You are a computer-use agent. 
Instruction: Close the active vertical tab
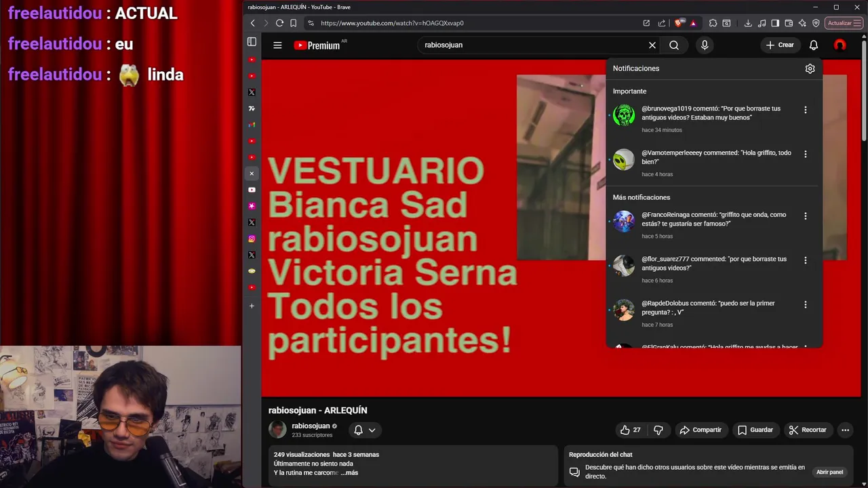(x=252, y=174)
